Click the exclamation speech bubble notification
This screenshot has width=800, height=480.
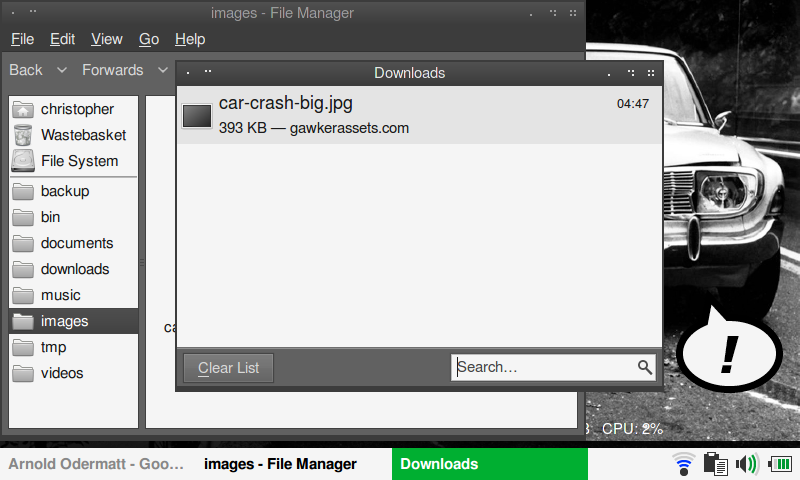click(729, 349)
